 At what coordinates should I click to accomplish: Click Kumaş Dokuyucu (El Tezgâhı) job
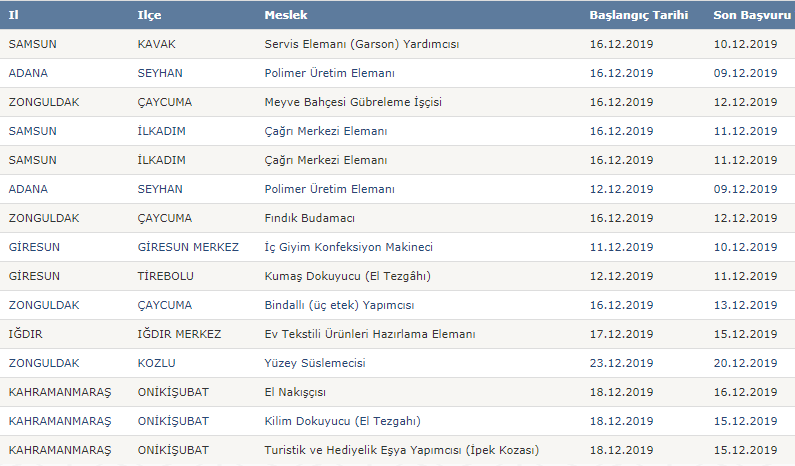(x=347, y=276)
